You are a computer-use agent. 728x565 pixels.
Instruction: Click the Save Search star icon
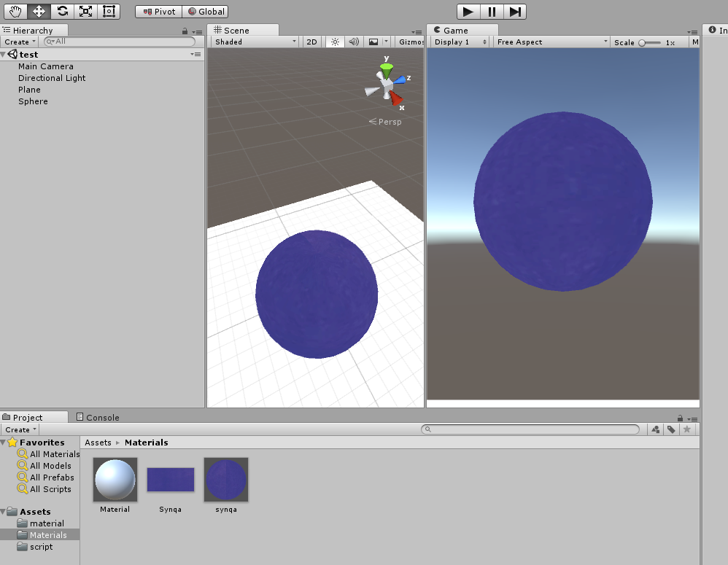(x=687, y=429)
